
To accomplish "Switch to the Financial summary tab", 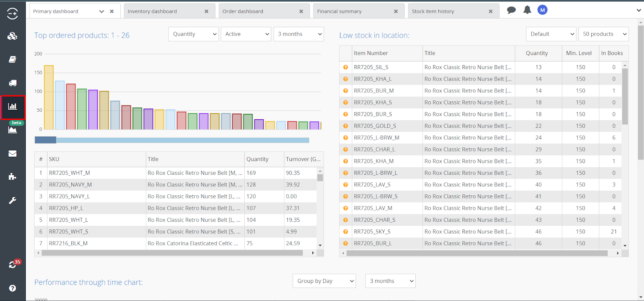I will 339,11.
